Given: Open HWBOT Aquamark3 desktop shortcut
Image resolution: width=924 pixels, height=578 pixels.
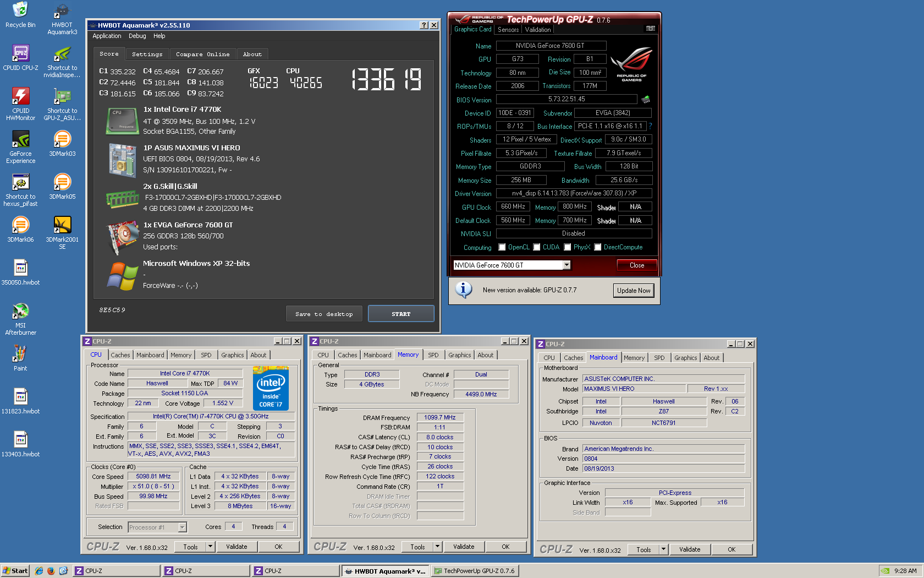Looking at the screenshot, I should coord(62,19).
